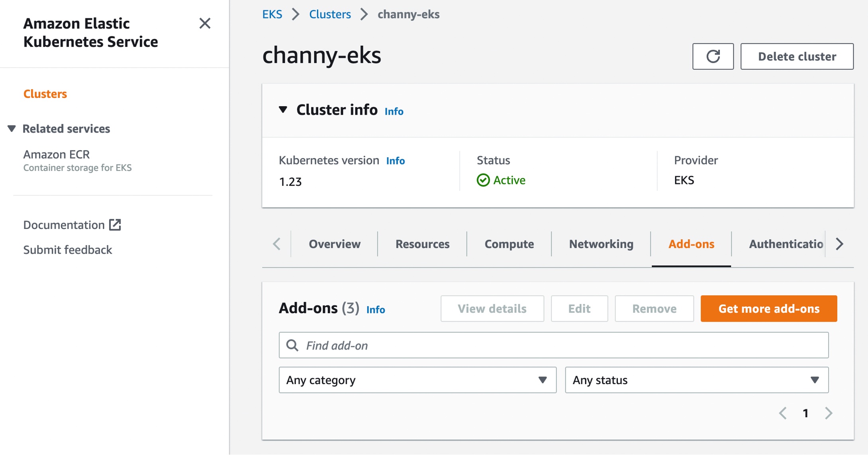Open the Documentation link
Image resolution: width=868 pixels, height=455 pixels.
pos(64,225)
